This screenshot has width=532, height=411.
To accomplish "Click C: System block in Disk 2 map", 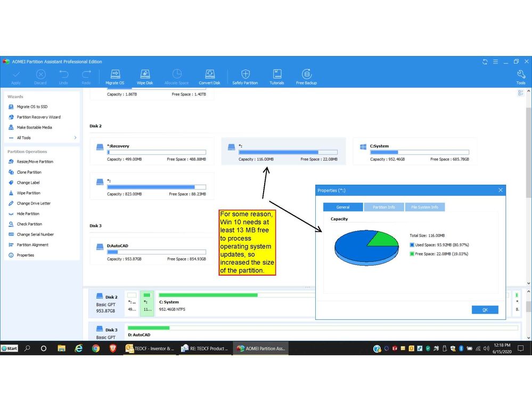I will [x=236, y=303].
